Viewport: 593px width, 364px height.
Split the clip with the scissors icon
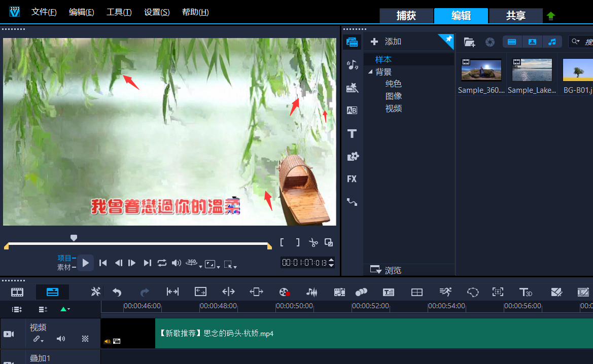[313, 242]
